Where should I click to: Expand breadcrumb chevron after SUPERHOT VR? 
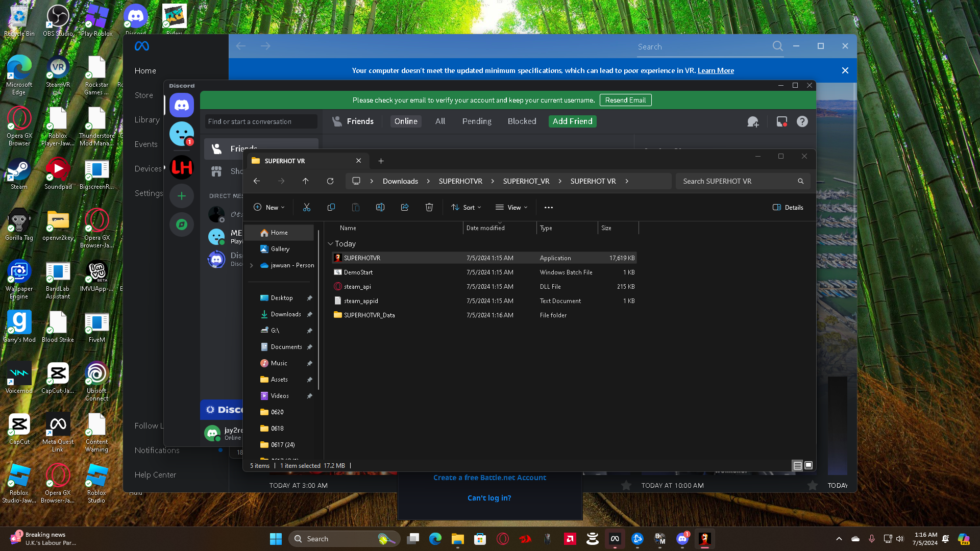(x=627, y=181)
